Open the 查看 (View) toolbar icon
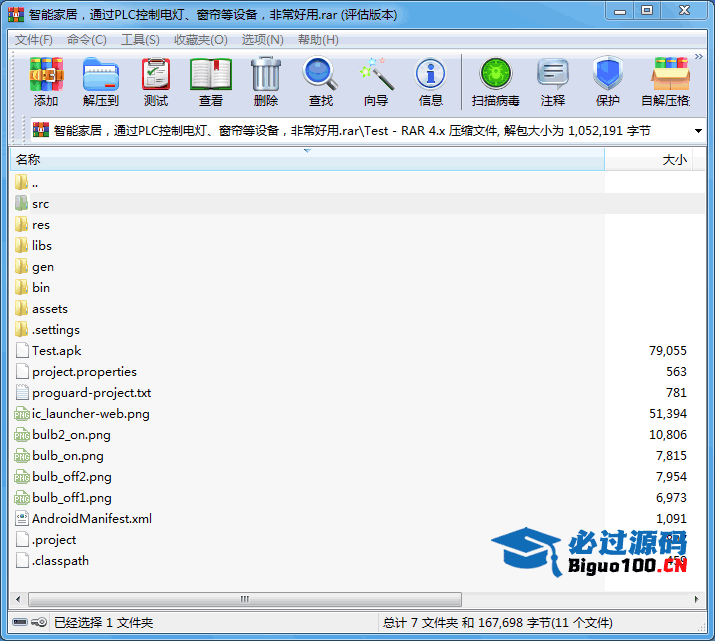 pos(211,82)
